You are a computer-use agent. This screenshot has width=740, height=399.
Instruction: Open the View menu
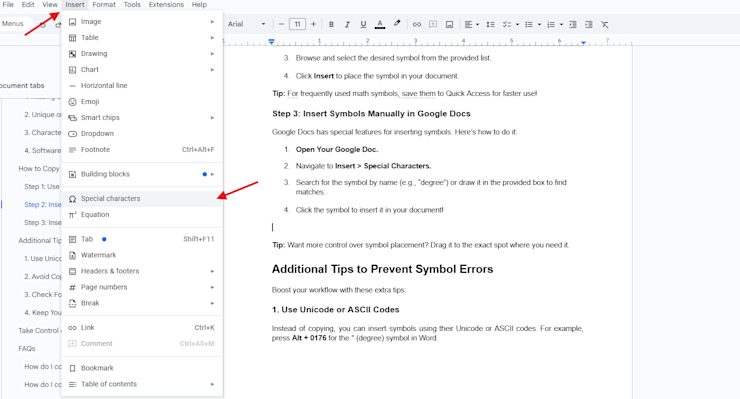[50, 4]
